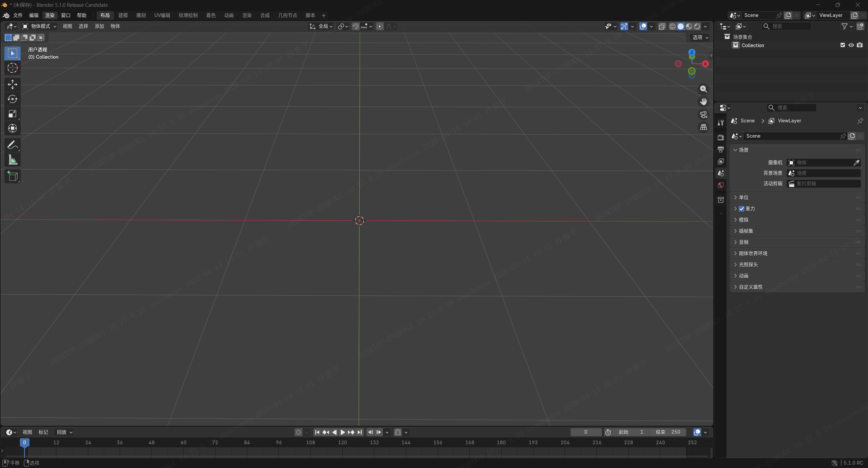Click the End frame 250 field

(668, 432)
